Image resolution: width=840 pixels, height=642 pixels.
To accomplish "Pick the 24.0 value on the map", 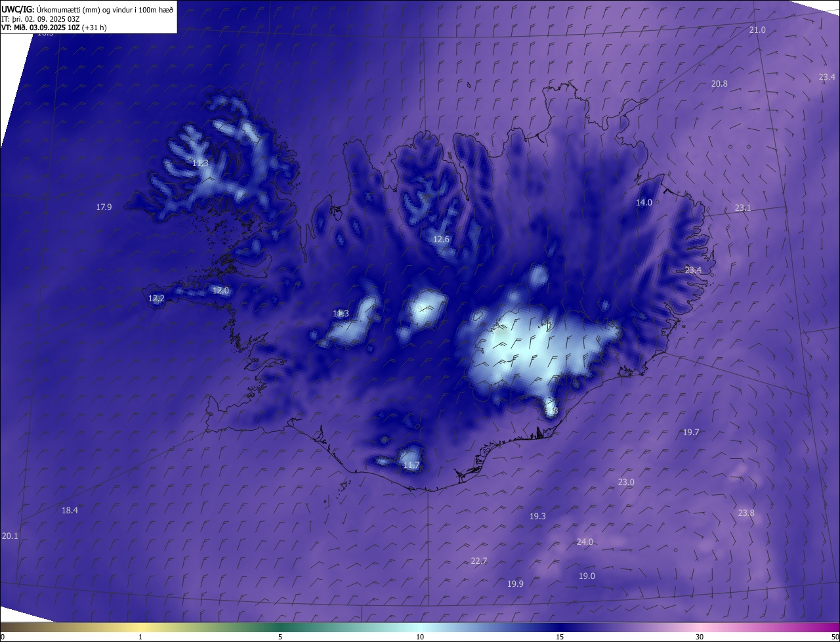I will click(585, 542).
